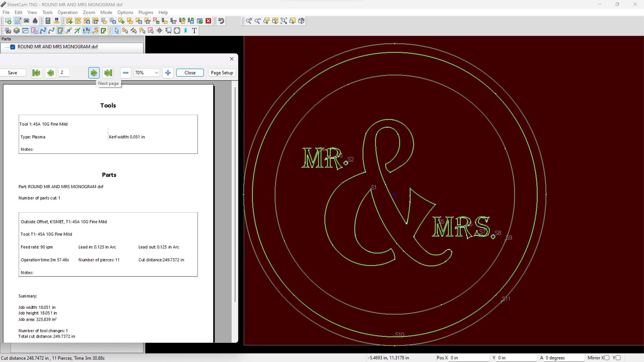644x362 pixels.
Task: Select the Zoom In tool
Action: (249, 21)
